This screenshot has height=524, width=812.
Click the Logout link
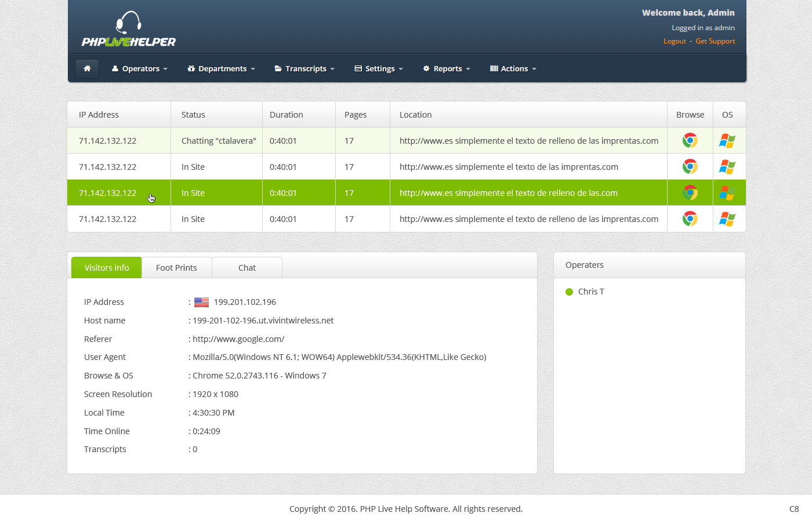coord(675,41)
